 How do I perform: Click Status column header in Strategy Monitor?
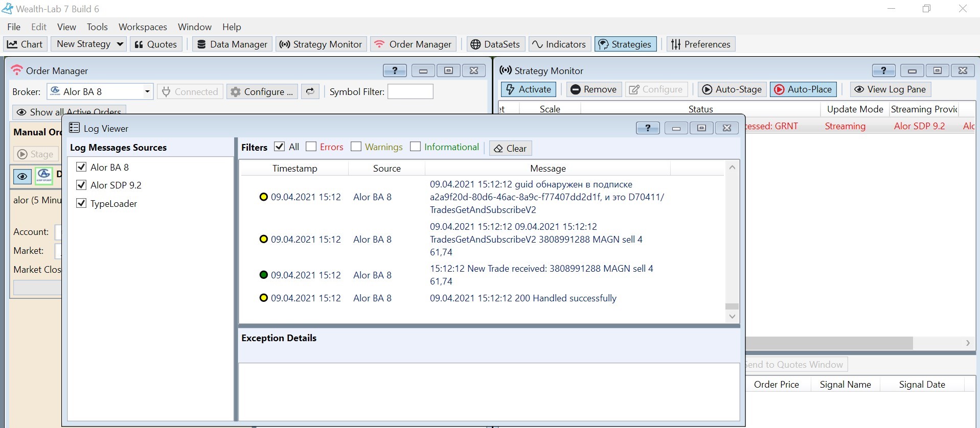pyautogui.click(x=700, y=109)
